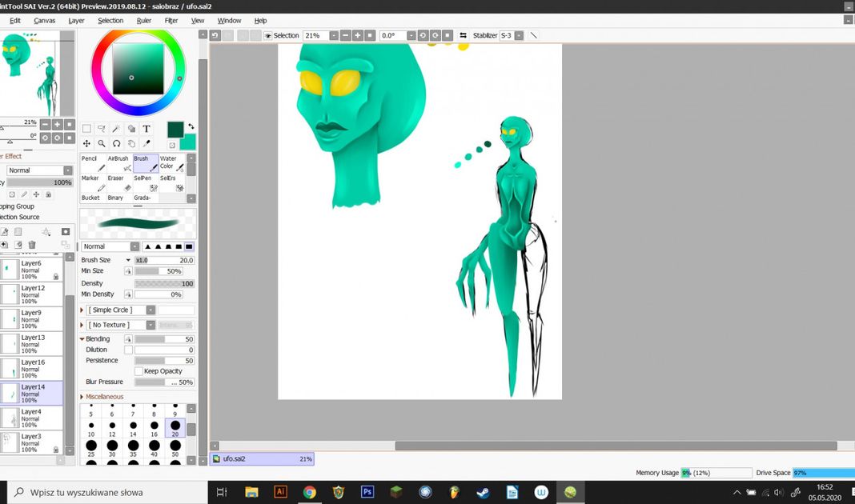Delete layer with the trash icon

coord(32,245)
